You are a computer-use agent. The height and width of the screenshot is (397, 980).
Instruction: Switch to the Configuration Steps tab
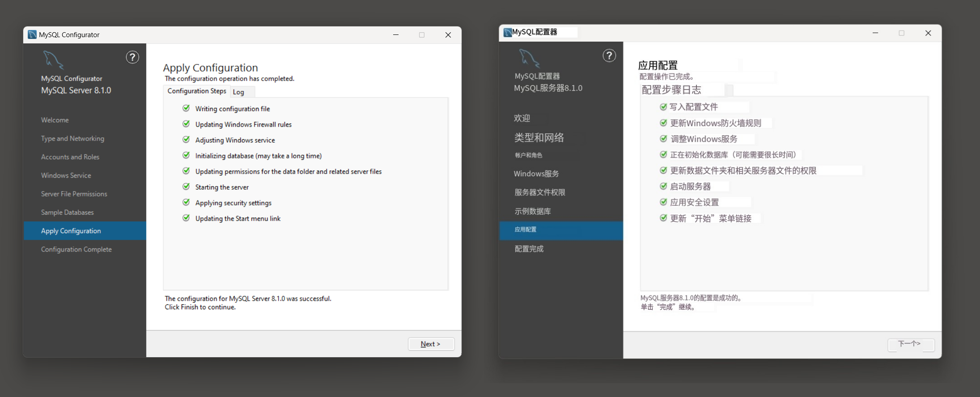(197, 91)
